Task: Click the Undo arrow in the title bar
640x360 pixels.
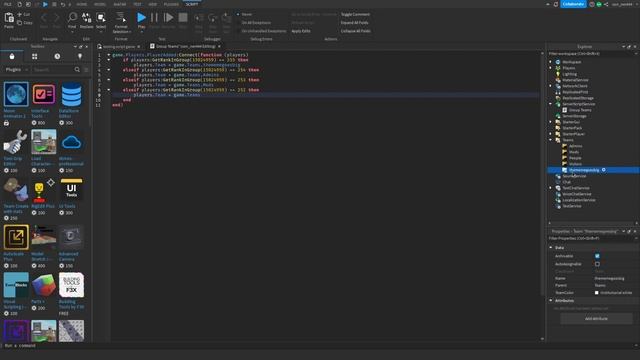Action: point(62,4)
